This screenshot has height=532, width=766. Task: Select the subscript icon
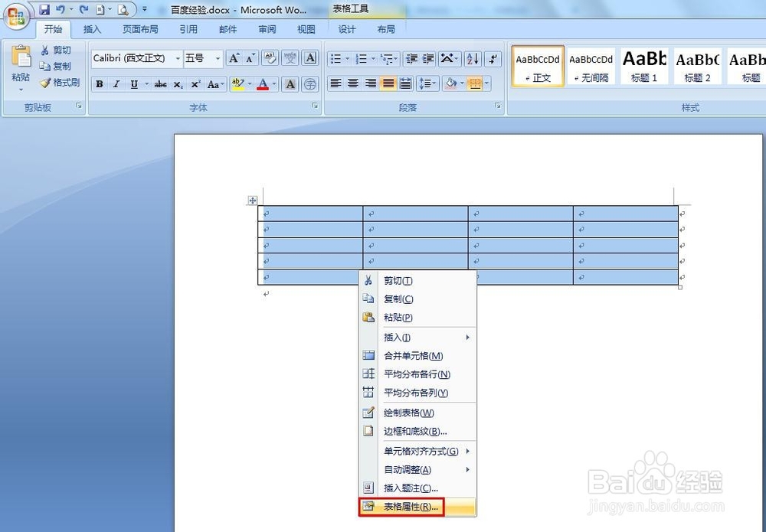(177, 84)
